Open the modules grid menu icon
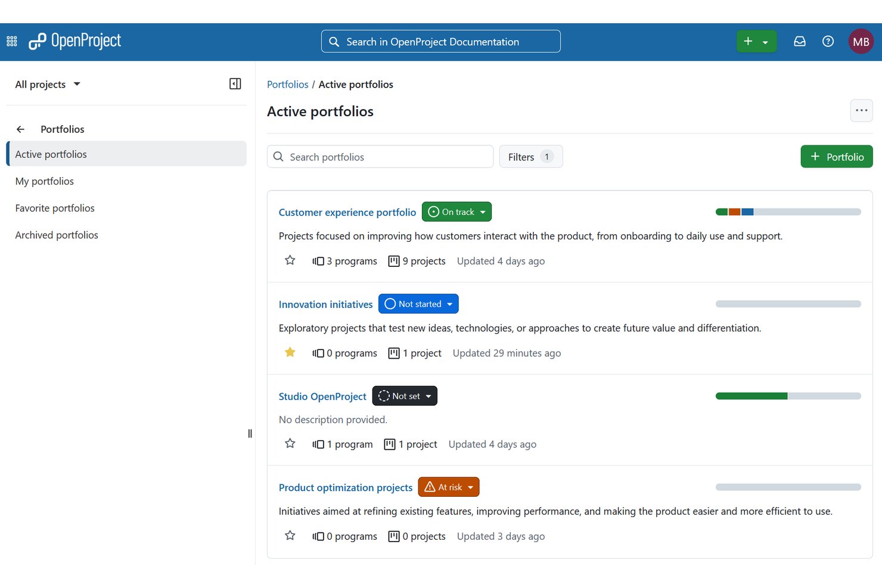Screen dimensions: 882x588 click(11, 42)
